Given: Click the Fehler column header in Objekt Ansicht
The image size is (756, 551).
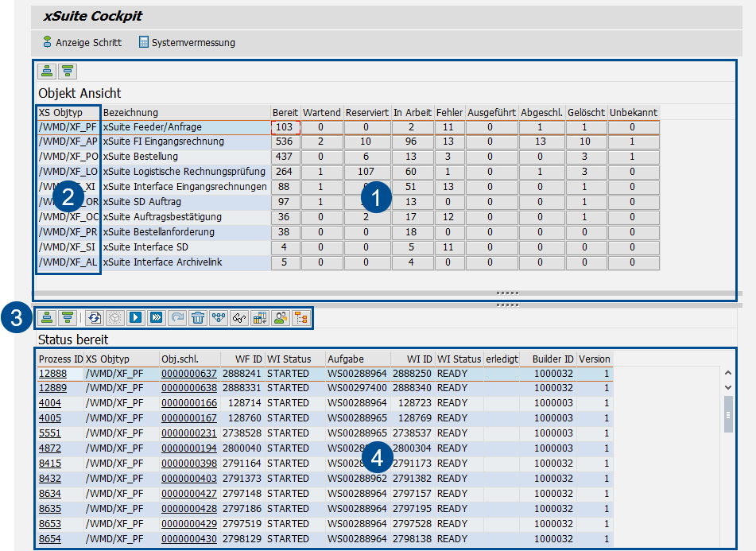Looking at the screenshot, I should tap(448, 113).
